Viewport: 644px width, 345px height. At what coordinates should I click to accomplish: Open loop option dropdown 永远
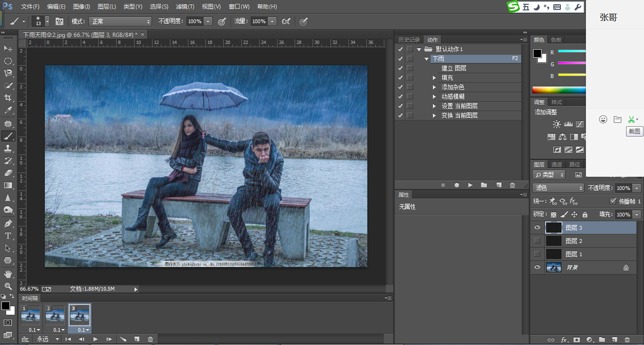coord(48,339)
